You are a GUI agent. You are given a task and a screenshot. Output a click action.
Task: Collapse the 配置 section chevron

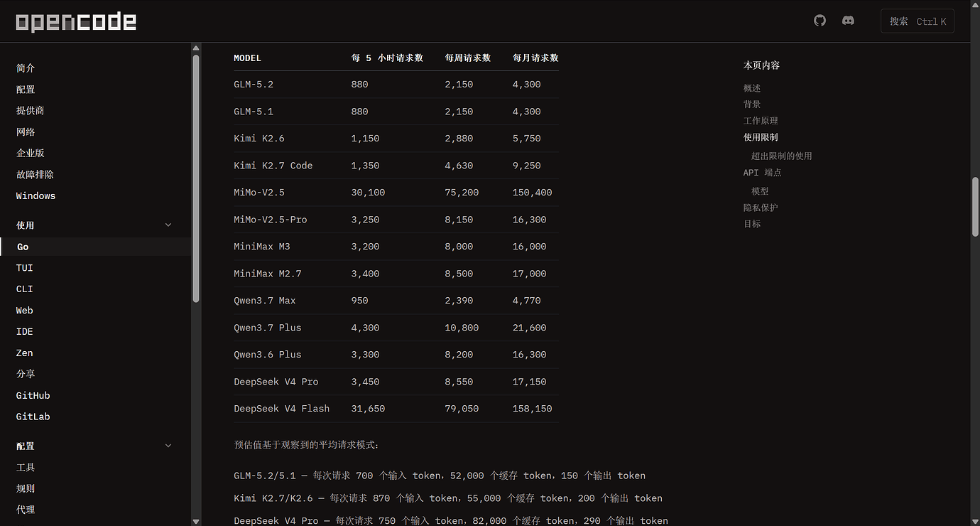(168, 446)
